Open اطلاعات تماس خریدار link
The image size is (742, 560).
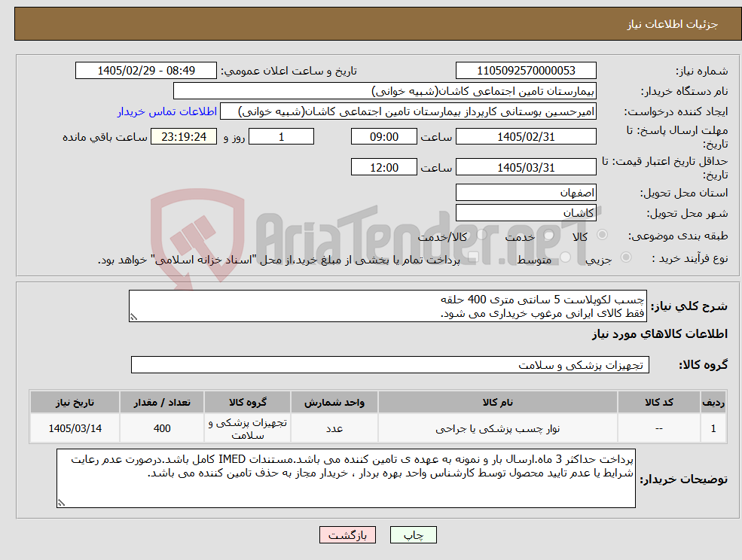click(x=167, y=111)
